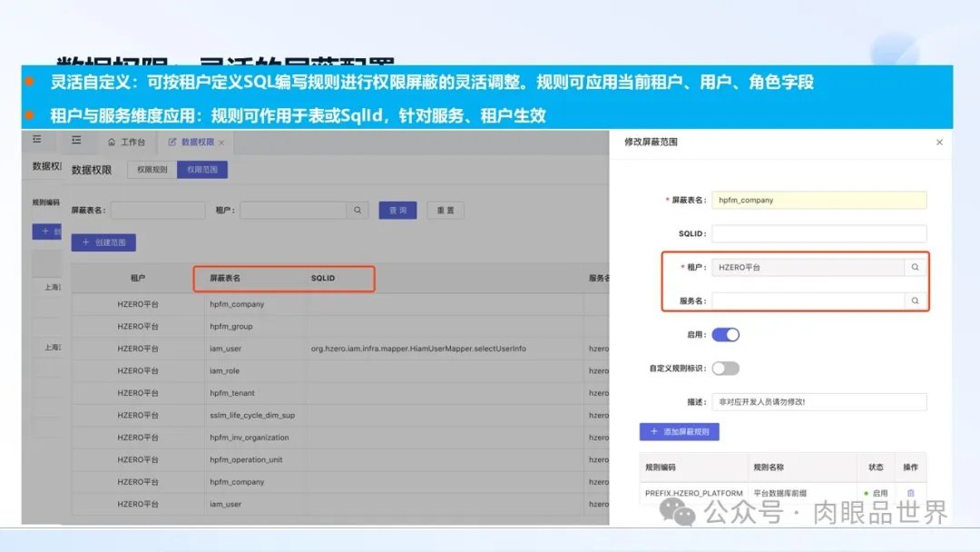Select the 权限范围 tab

201,170
